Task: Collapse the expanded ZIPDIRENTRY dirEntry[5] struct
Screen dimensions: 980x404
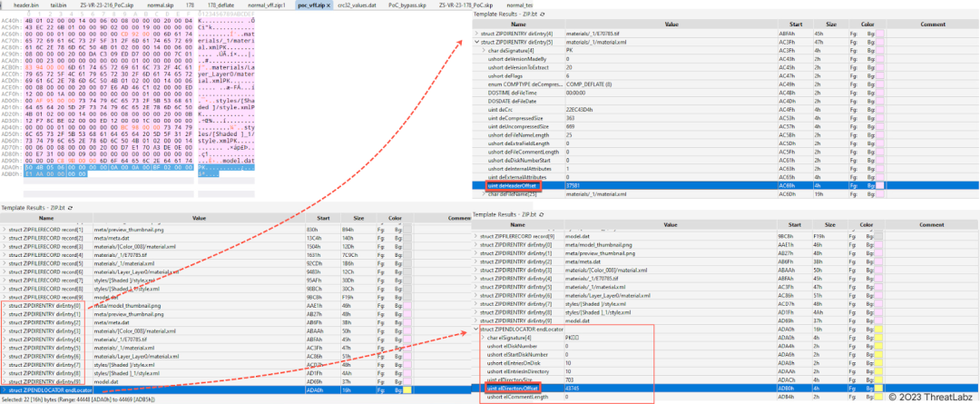Action: pyautogui.click(x=477, y=43)
